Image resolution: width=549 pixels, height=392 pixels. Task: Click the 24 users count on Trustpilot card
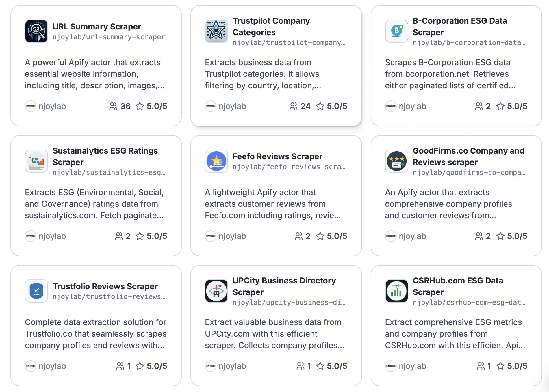[301, 106]
